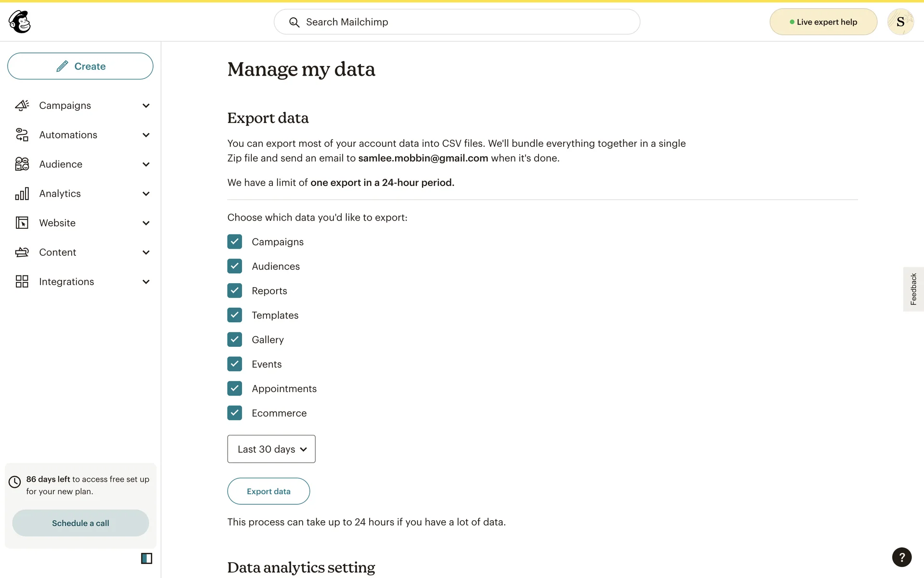This screenshot has width=924, height=578.
Task: Uncheck the Campaigns export checkbox
Action: tap(235, 242)
